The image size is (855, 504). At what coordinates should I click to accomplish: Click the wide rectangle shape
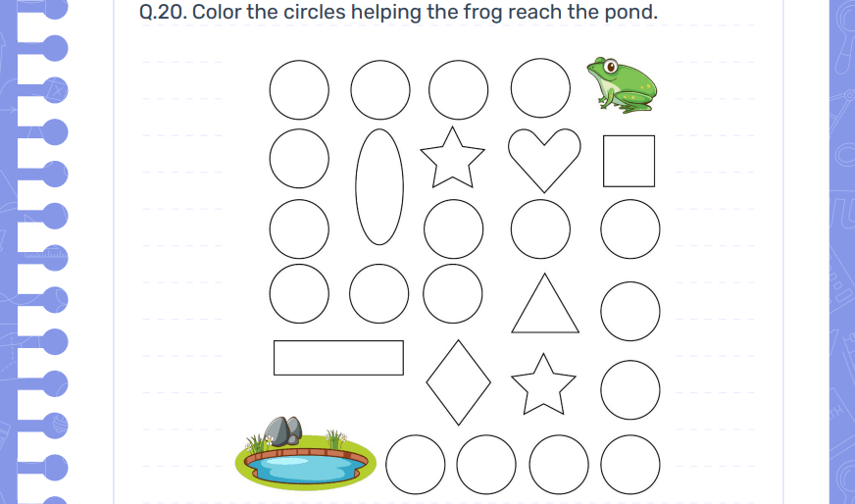coord(338,357)
